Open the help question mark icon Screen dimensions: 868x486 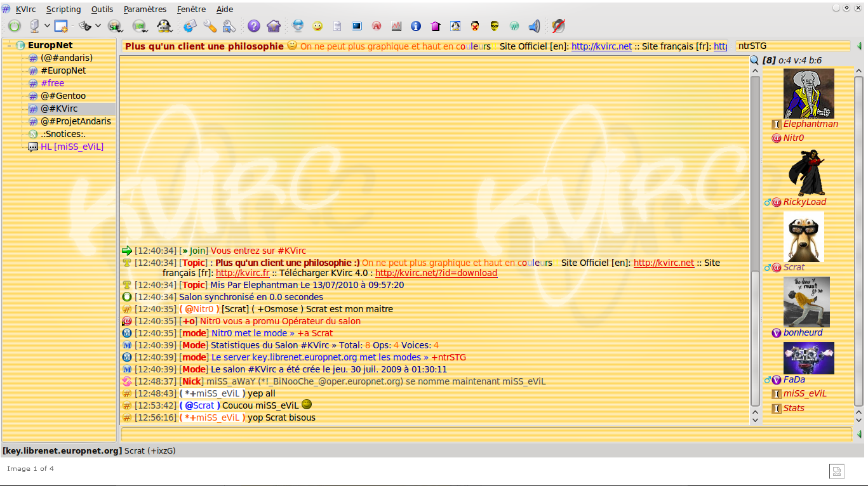click(x=254, y=26)
